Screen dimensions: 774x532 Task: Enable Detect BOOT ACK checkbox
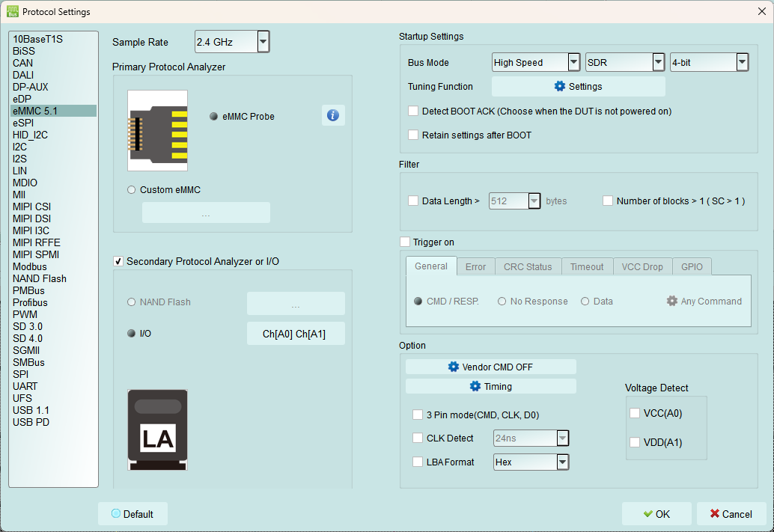click(413, 111)
